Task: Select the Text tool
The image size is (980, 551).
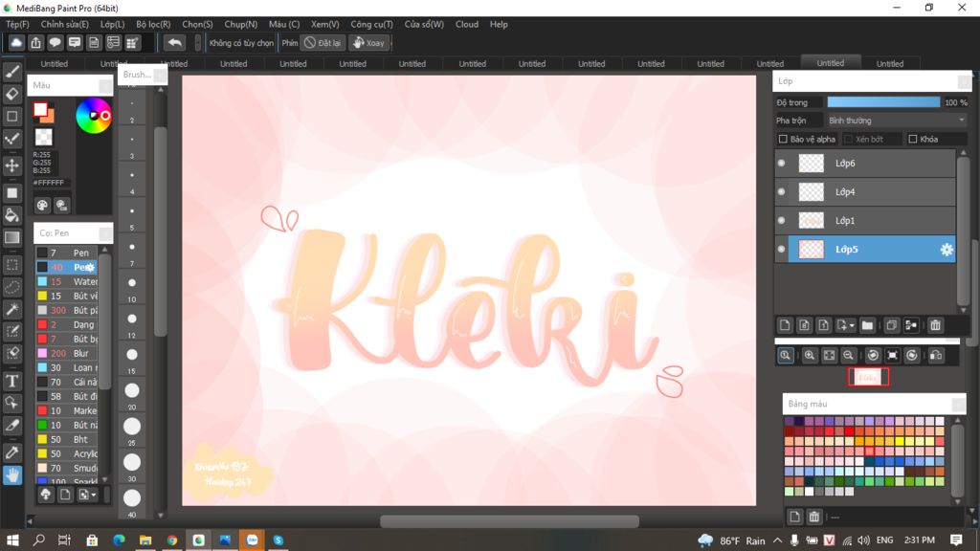Action: (11, 381)
